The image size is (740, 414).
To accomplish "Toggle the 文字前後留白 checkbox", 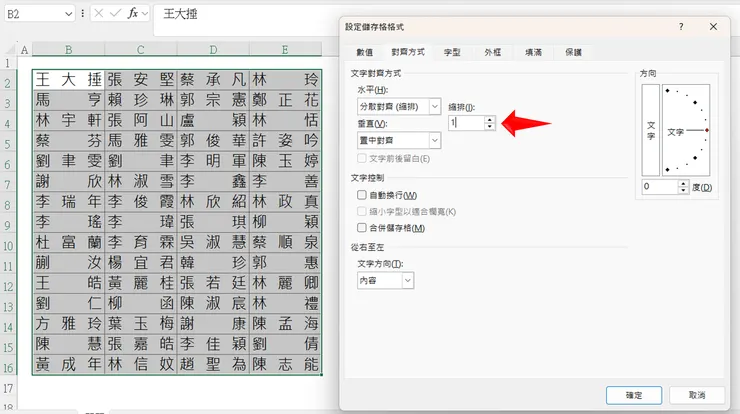I will pyautogui.click(x=362, y=158).
